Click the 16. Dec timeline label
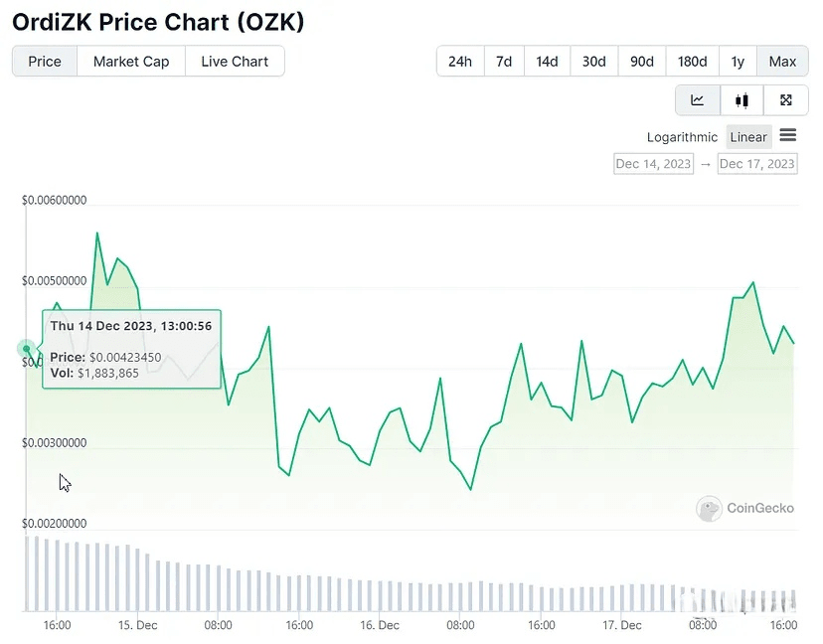The image size is (823, 644). pyautogui.click(x=380, y=625)
